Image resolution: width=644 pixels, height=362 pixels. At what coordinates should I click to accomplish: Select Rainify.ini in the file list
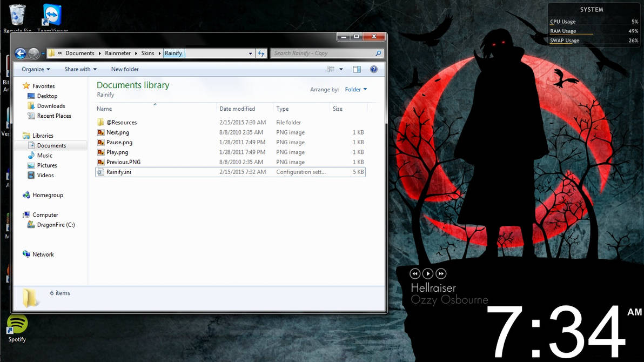click(x=120, y=172)
